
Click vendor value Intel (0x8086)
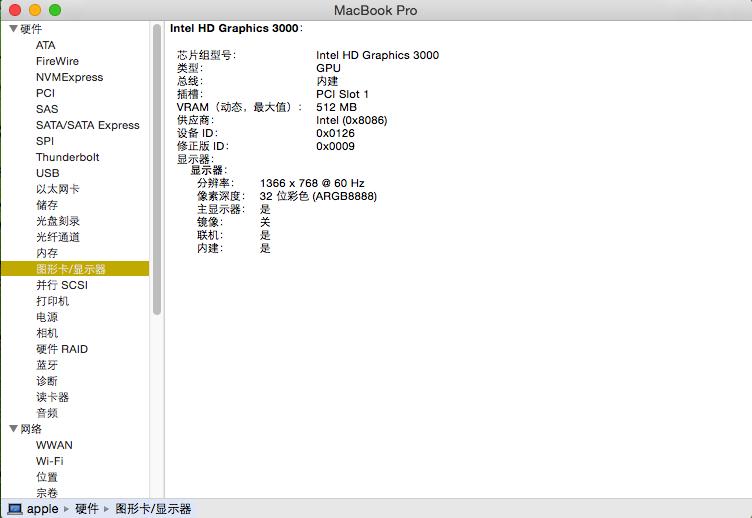(x=352, y=120)
